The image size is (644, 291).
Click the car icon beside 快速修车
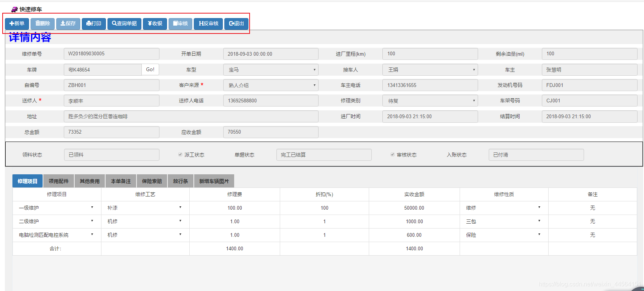(14, 9)
